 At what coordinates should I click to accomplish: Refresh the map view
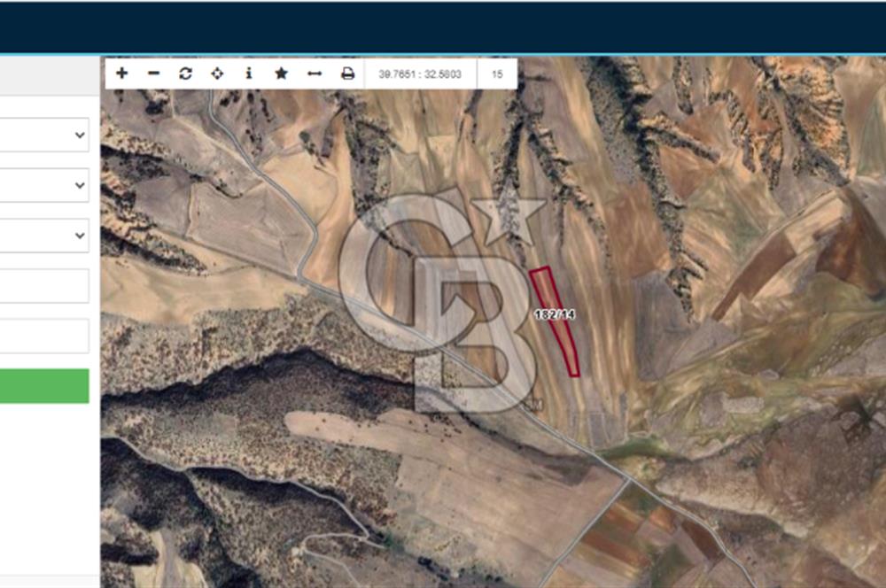(x=185, y=73)
